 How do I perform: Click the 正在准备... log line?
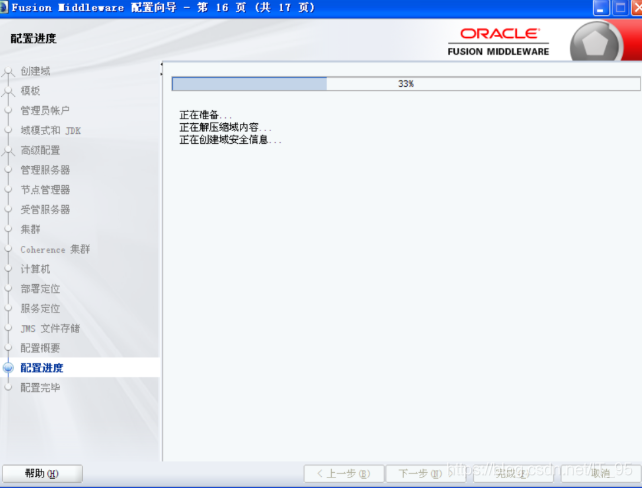pyautogui.click(x=206, y=115)
